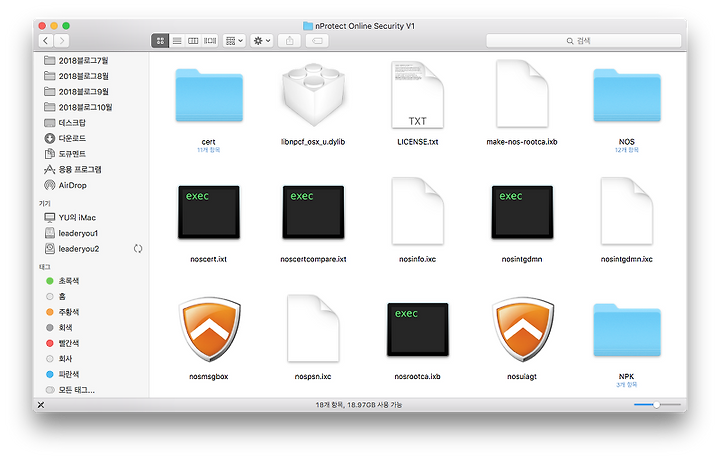Switch to list view
720x460 pixels.
click(x=177, y=41)
